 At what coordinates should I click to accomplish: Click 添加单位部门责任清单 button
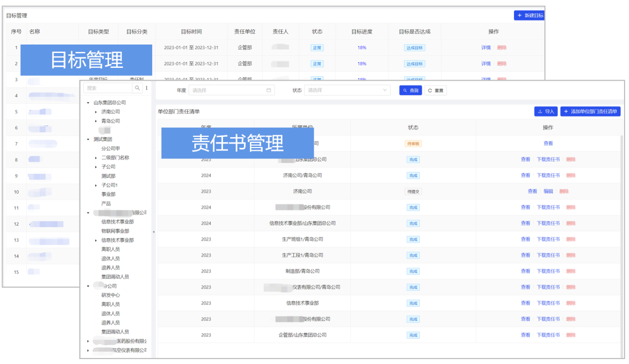(x=590, y=111)
